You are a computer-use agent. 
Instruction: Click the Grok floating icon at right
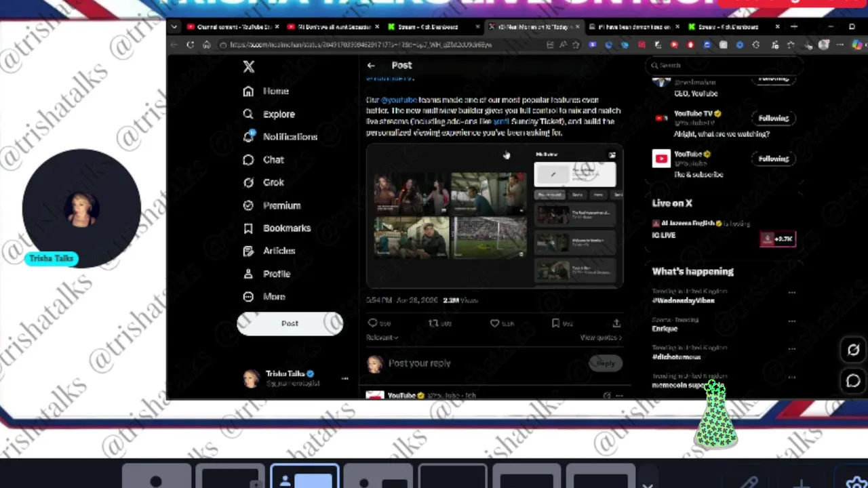pyautogui.click(x=853, y=350)
